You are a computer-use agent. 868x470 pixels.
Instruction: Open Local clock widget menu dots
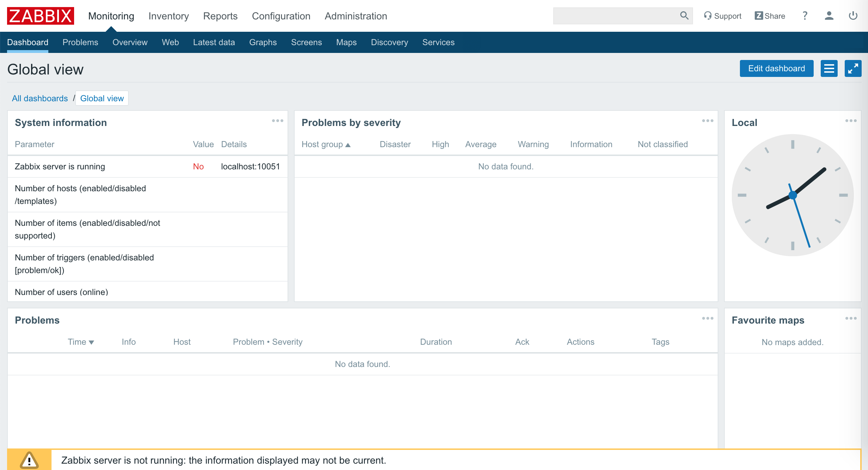[x=851, y=121]
